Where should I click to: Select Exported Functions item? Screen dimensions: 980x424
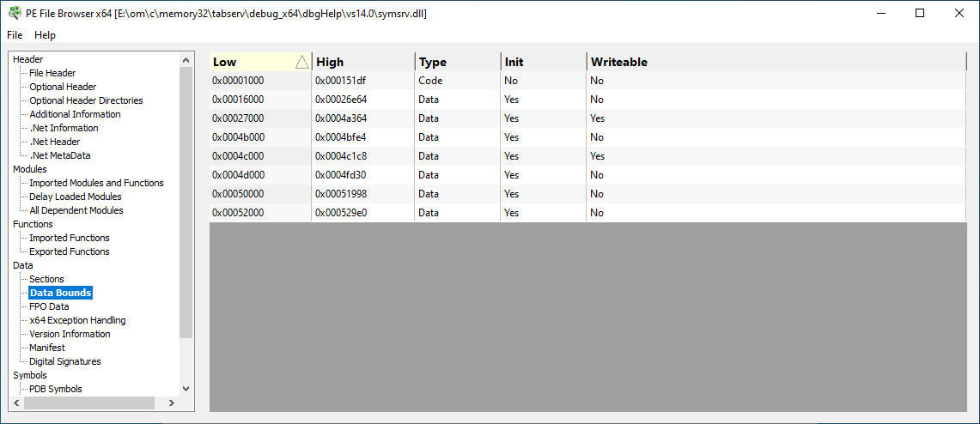click(70, 251)
